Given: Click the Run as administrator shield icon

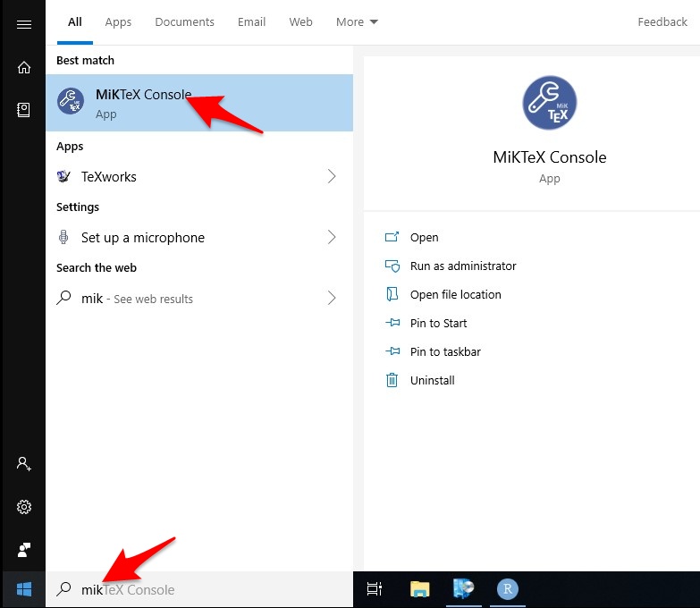Looking at the screenshot, I should 392,266.
